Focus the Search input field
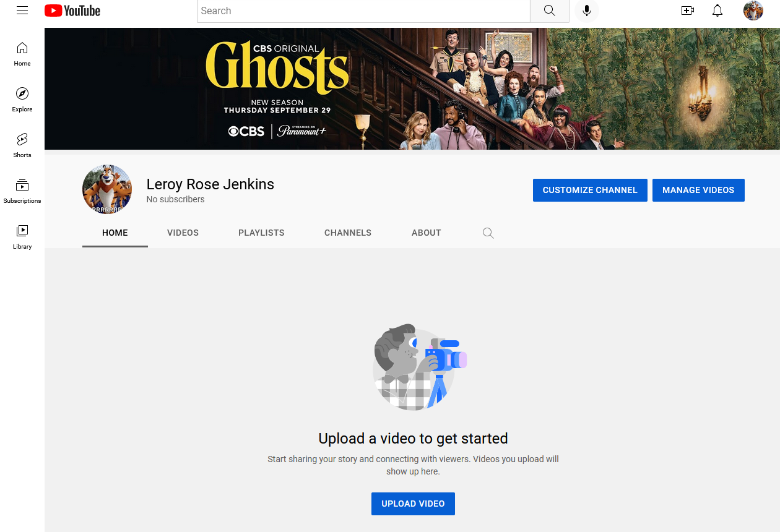Image resolution: width=780 pixels, height=532 pixels. point(363,11)
